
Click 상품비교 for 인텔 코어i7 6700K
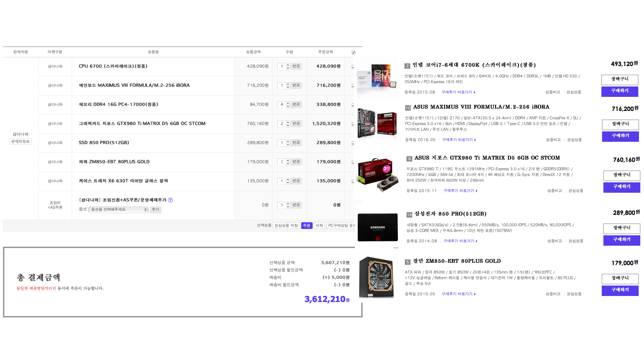(552, 92)
